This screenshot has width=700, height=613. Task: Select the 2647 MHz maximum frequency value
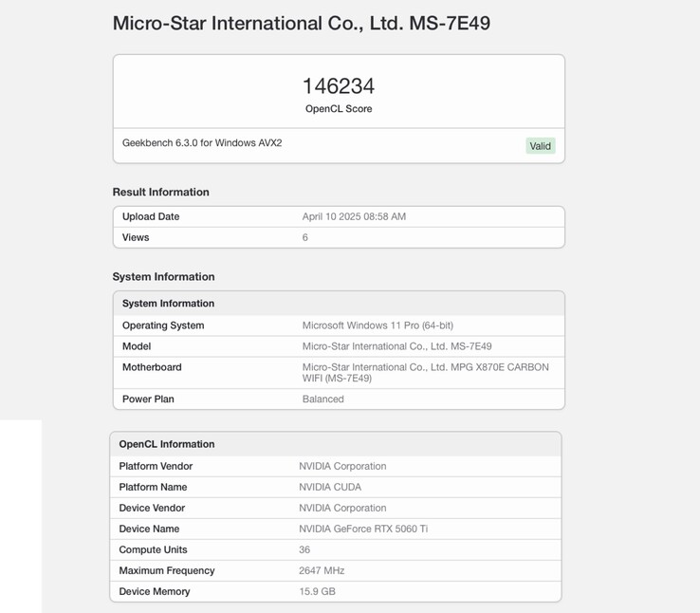322,570
